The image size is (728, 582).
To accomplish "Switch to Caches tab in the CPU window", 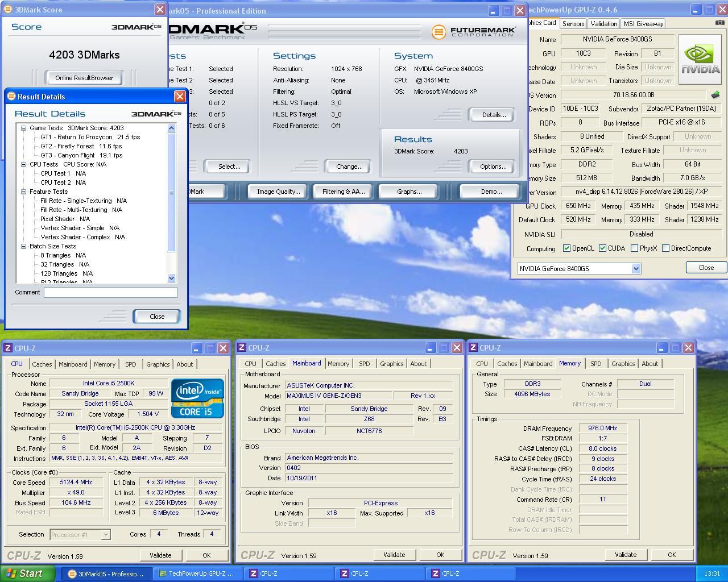I will pos(42,364).
